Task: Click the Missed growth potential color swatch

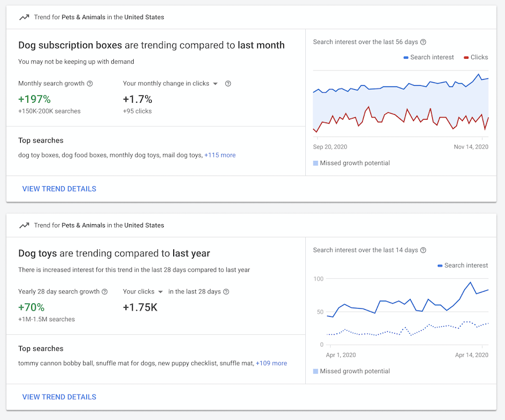Action: 315,163
